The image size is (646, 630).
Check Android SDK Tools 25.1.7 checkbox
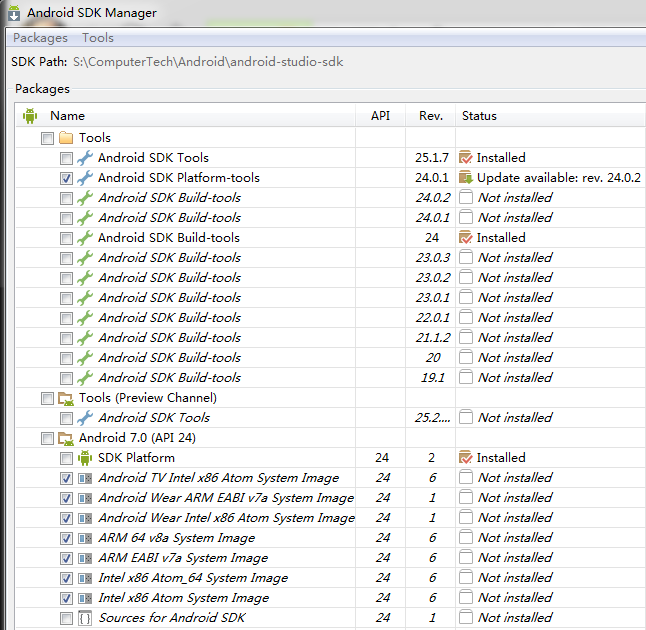coord(66,158)
